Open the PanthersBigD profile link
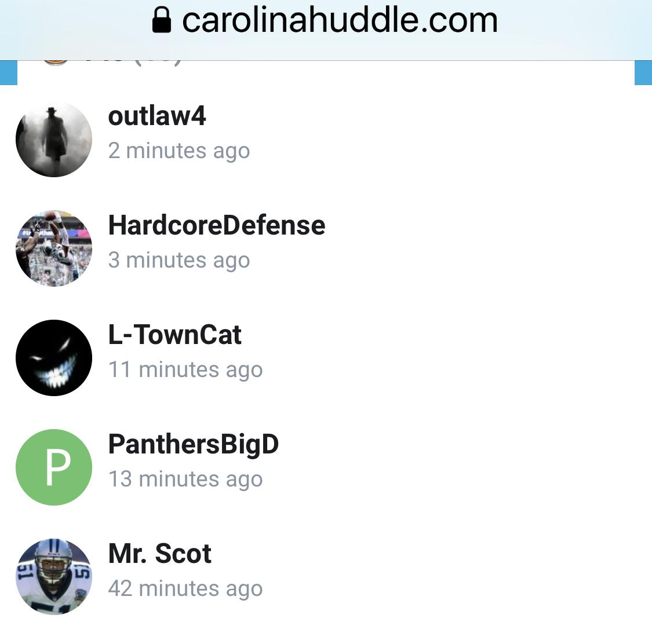 (194, 444)
